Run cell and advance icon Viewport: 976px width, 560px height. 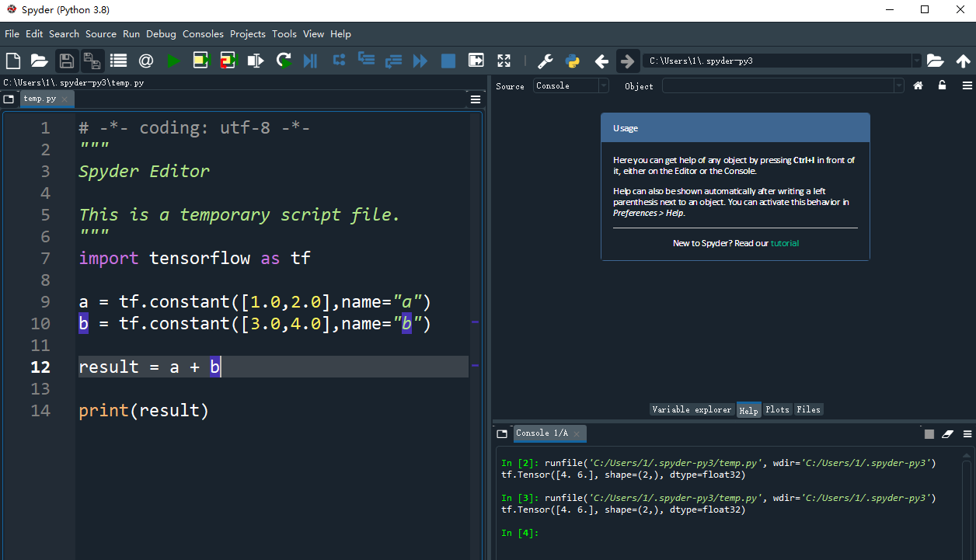click(x=228, y=61)
